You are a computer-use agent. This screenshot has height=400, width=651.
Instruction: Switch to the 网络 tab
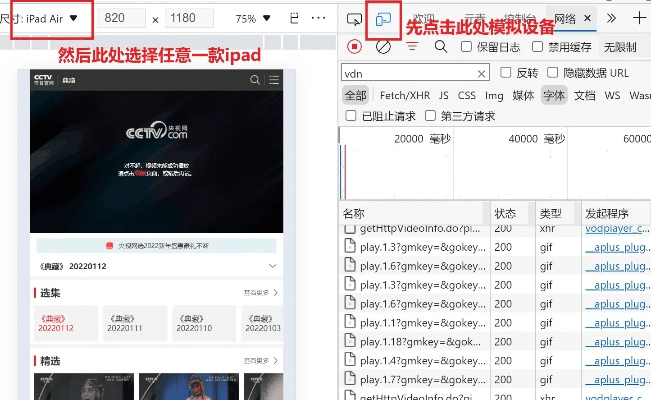565,19
